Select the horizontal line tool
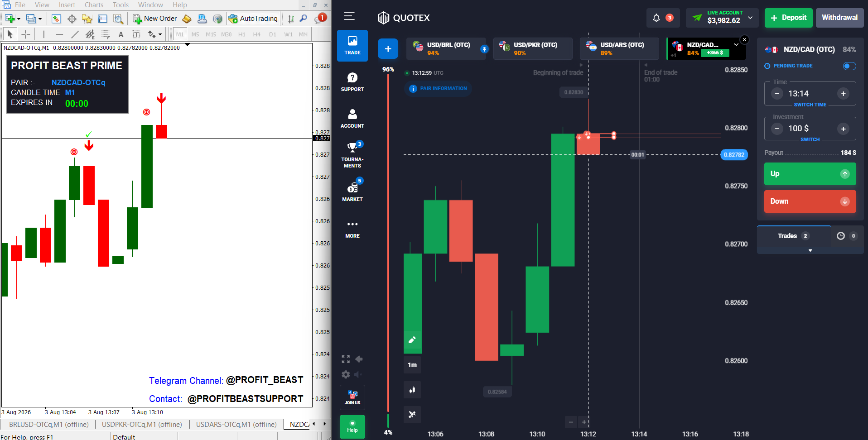The width and height of the screenshot is (868, 440). pos(59,34)
